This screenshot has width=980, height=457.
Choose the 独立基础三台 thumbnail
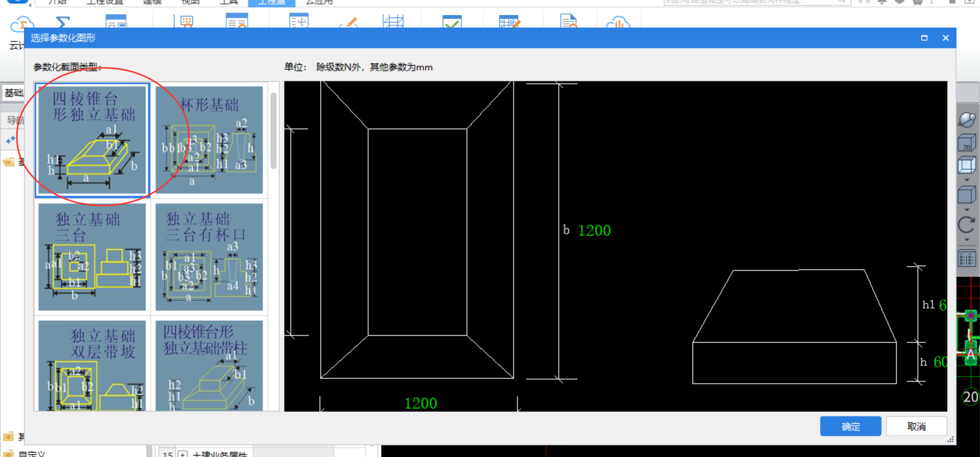[x=92, y=257]
